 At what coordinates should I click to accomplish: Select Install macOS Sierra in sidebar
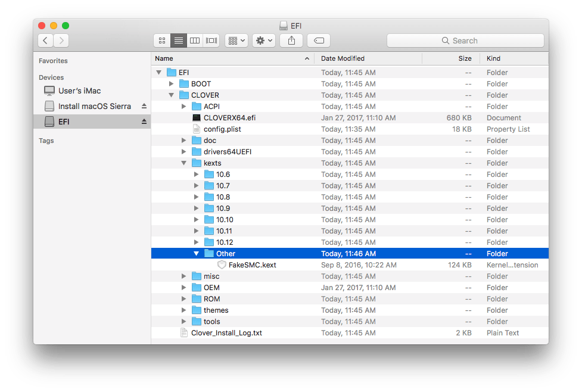point(92,106)
